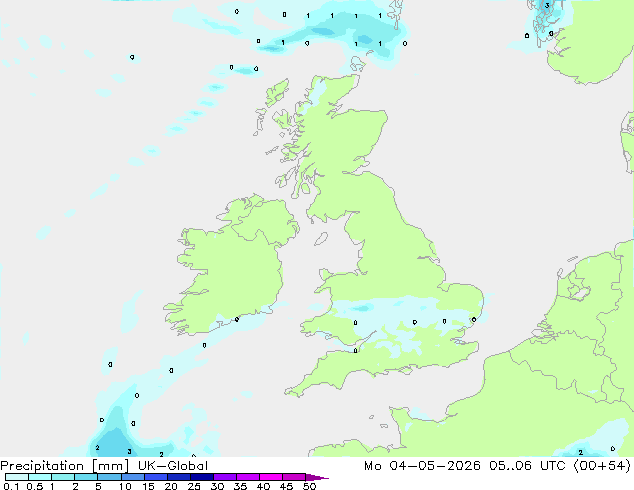Click the '(00+54)' forecast offset text

pyautogui.click(x=602, y=466)
